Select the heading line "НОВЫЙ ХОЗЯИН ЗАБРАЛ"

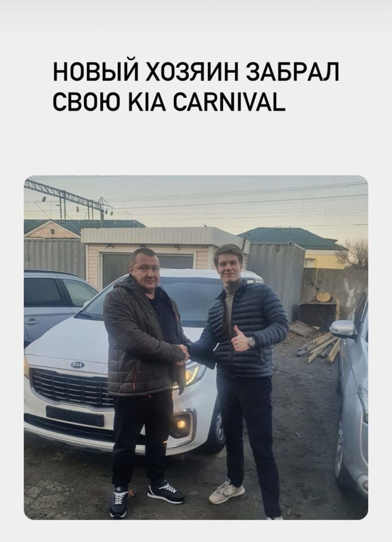pos(195,72)
